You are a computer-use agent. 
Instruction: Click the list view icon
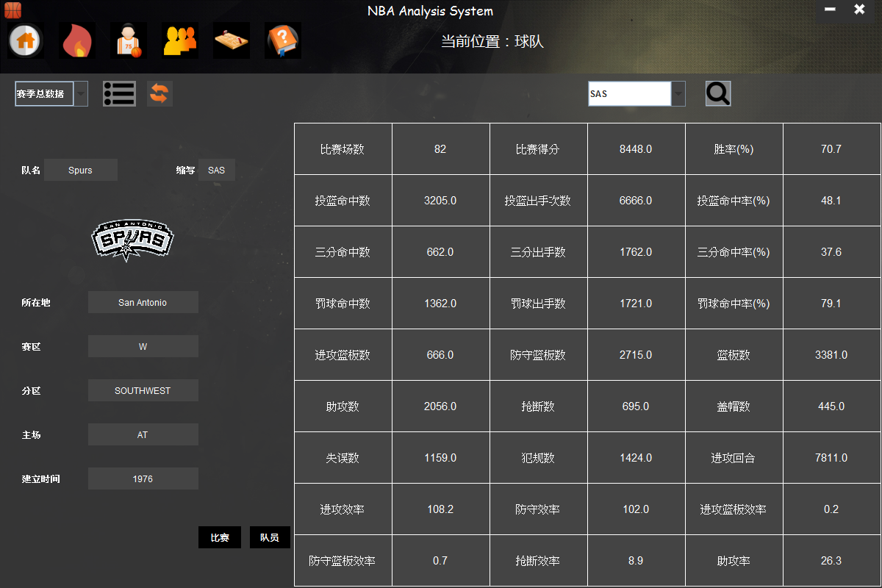coord(119,93)
